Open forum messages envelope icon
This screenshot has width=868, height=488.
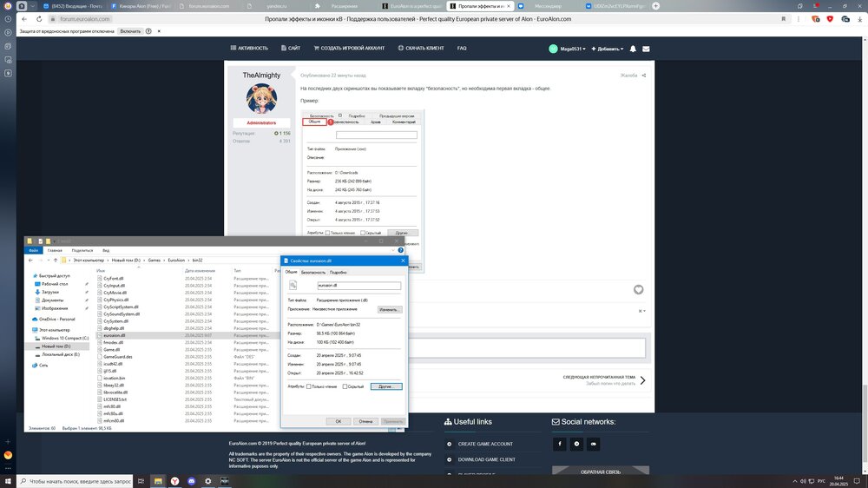click(x=645, y=49)
